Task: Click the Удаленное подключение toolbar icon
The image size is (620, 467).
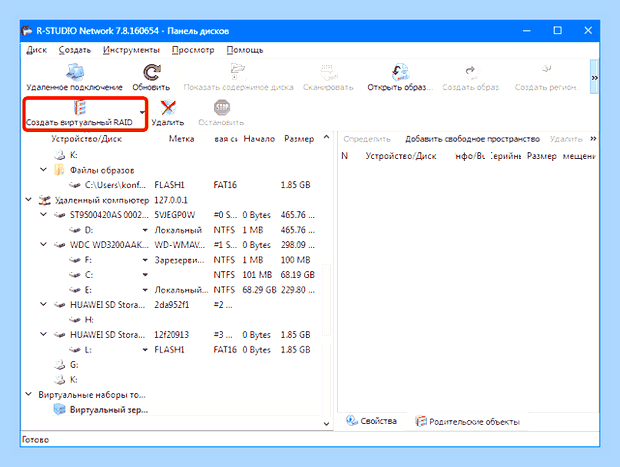Action: (x=75, y=72)
